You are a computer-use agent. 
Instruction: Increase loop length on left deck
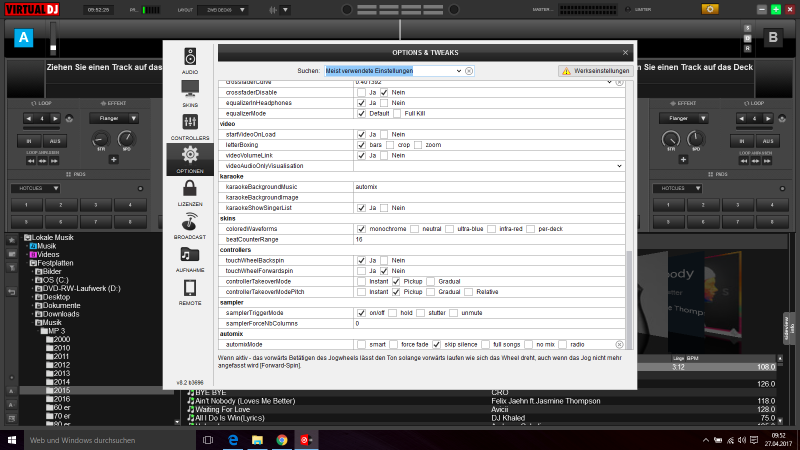pyautogui.click(x=55, y=118)
